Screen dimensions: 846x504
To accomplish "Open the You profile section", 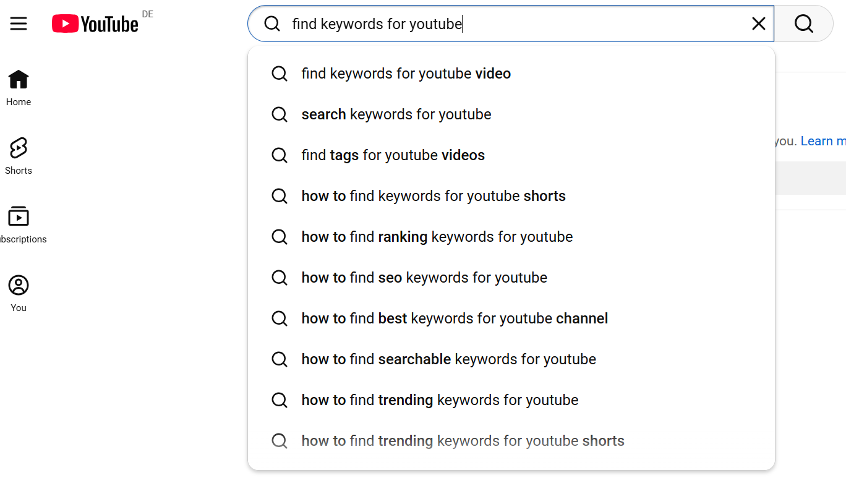I will [19, 294].
